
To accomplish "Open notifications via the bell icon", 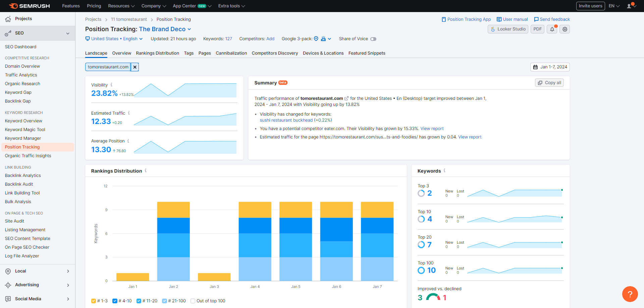I will coord(552,29).
